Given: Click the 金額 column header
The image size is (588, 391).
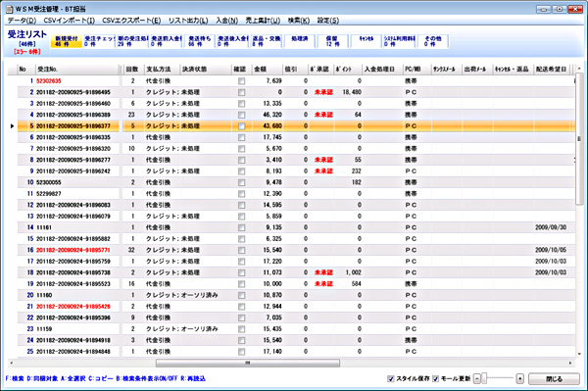Looking at the screenshot, I should [267, 69].
